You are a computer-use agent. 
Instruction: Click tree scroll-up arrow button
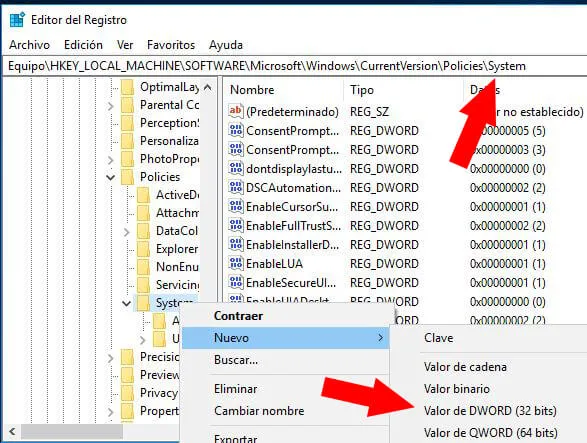coord(208,88)
